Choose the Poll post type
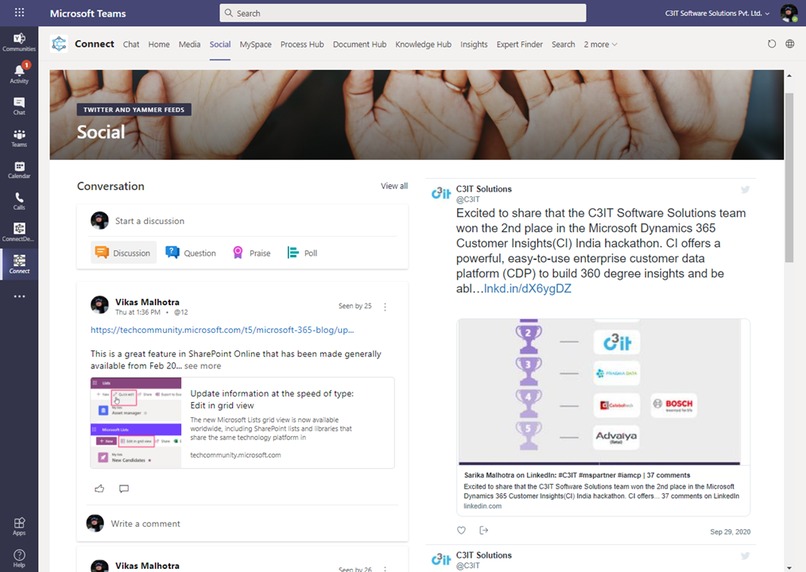 point(302,253)
